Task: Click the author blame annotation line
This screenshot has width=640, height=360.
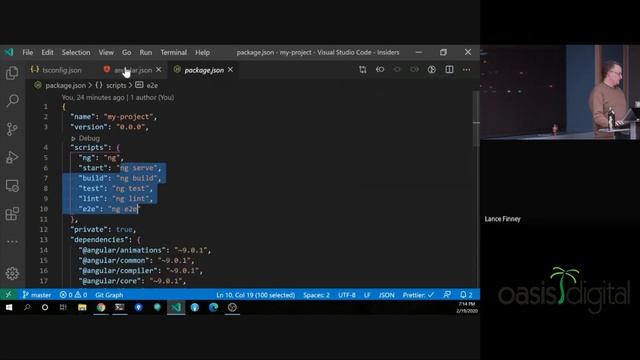Action: point(118,97)
